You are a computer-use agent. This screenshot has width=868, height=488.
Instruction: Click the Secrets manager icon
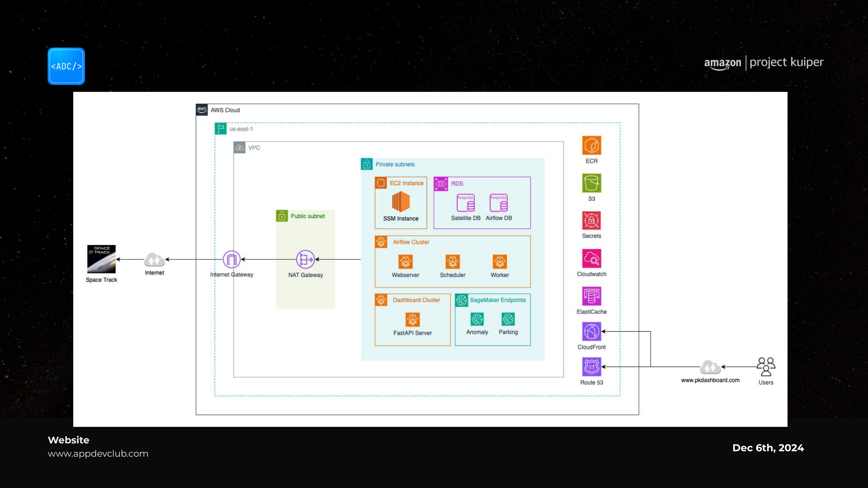pyautogui.click(x=591, y=221)
